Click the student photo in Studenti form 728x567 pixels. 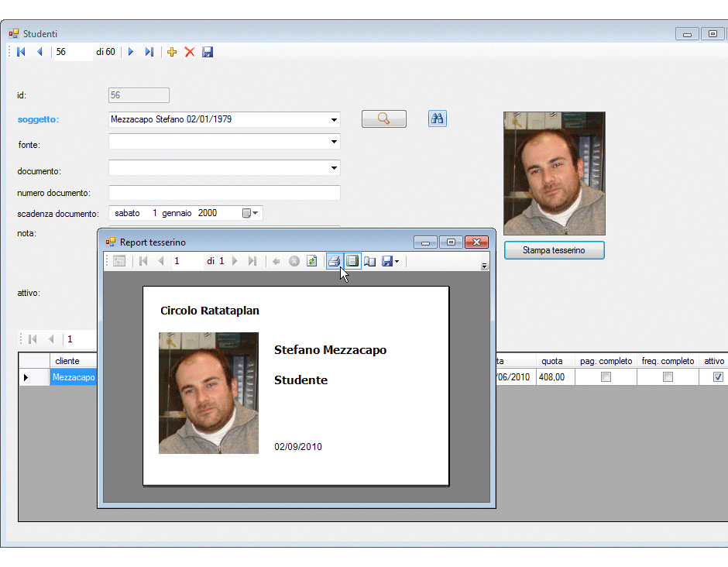pyautogui.click(x=555, y=174)
